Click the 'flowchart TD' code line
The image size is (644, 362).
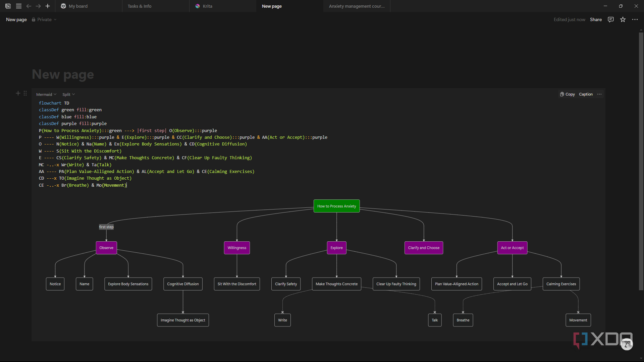[54, 103]
